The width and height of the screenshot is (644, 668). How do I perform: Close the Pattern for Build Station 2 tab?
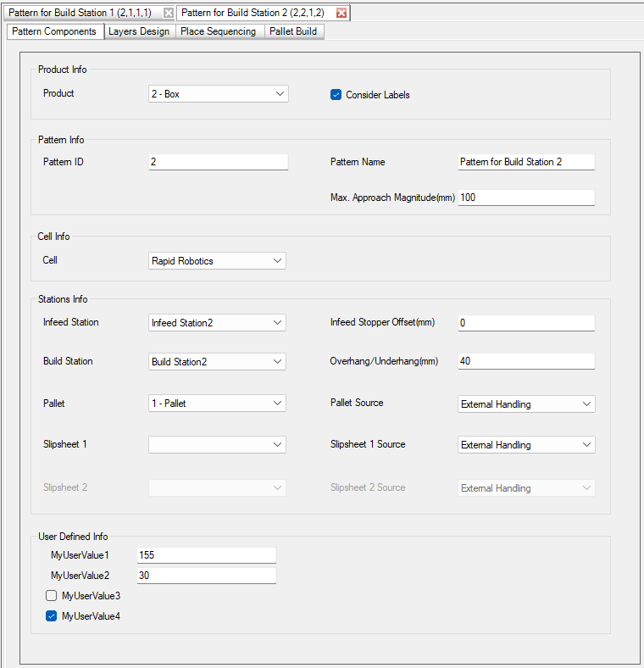coord(341,13)
